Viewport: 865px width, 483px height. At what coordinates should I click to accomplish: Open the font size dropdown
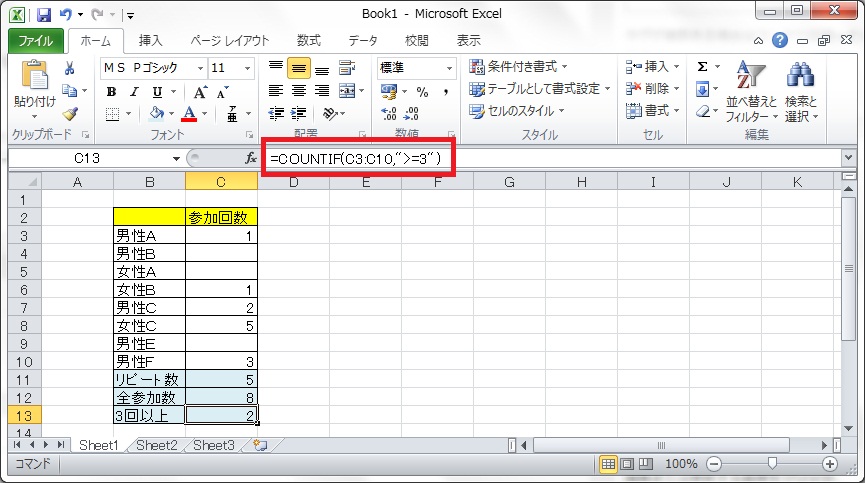pyautogui.click(x=248, y=68)
